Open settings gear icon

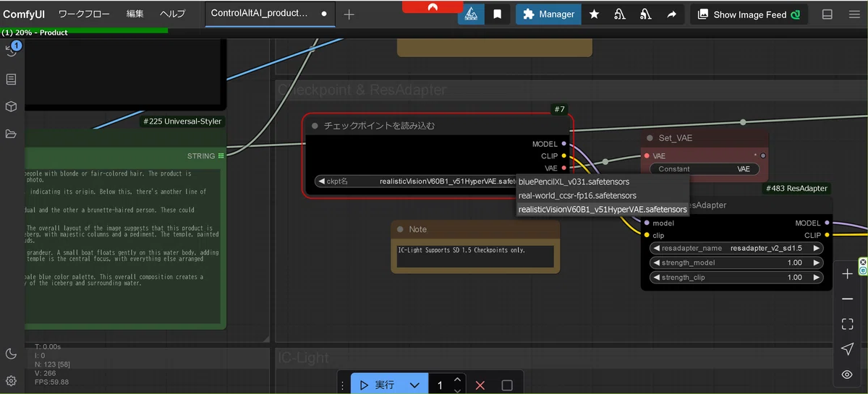[x=11, y=381]
